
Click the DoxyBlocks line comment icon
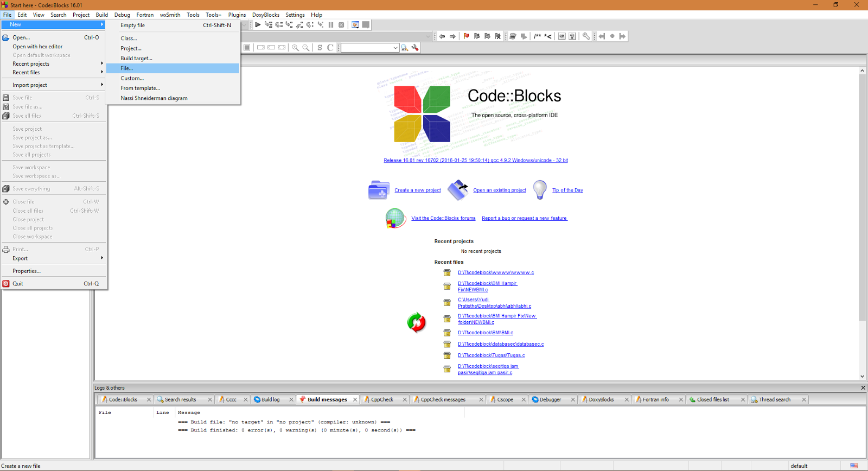pos(548,36)
